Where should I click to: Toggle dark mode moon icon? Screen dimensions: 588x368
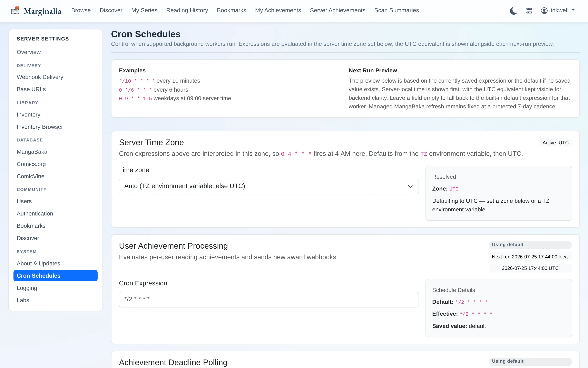[x=513, y=11]
